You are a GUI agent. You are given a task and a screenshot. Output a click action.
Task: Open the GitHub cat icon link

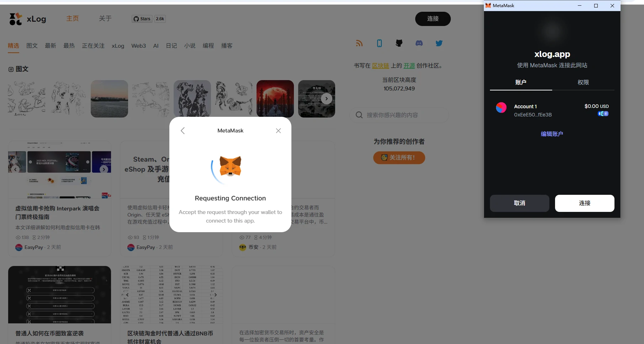point(399,43)
